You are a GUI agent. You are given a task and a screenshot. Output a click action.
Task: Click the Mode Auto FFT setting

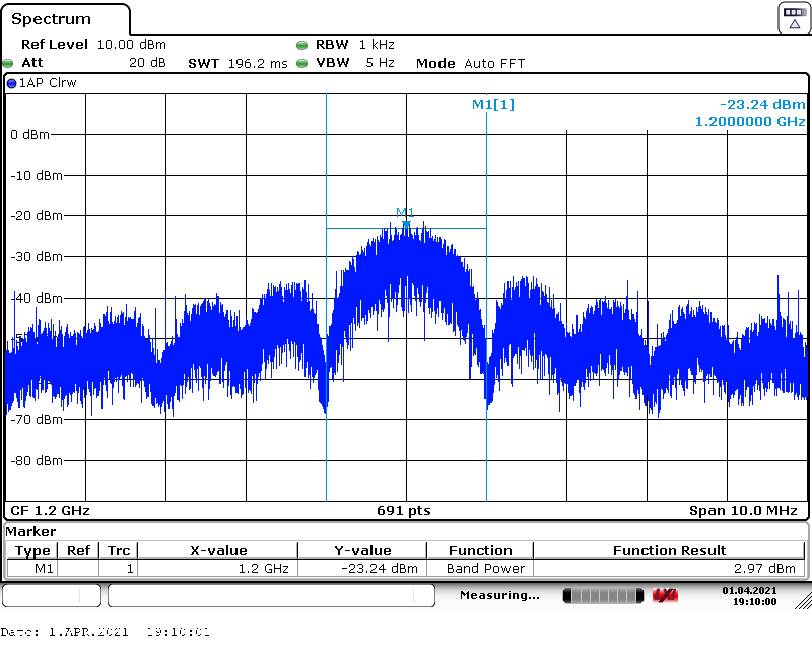click(470, 63)
